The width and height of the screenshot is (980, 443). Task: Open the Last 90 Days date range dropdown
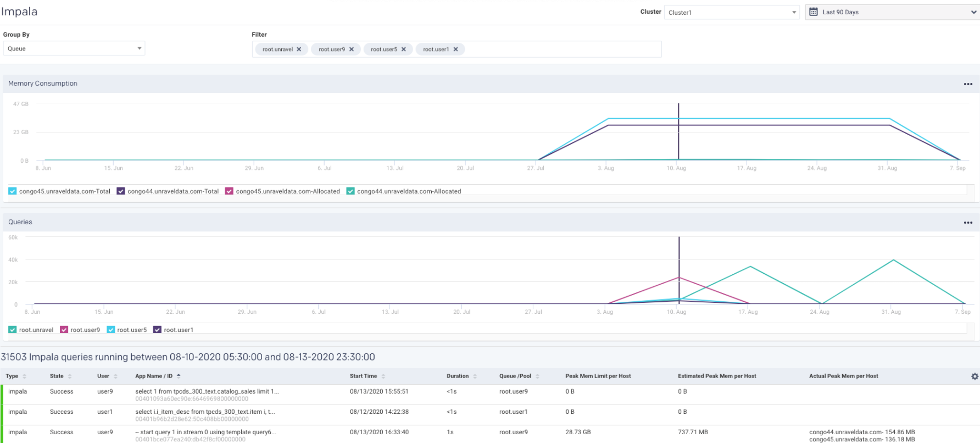pos(892,12)
